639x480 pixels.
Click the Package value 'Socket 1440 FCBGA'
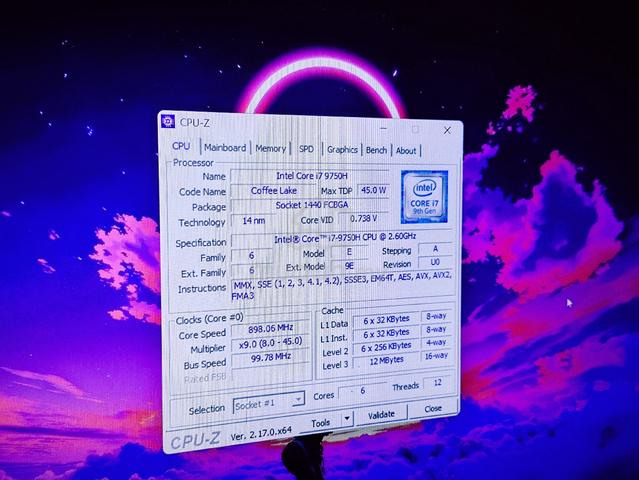311,205
